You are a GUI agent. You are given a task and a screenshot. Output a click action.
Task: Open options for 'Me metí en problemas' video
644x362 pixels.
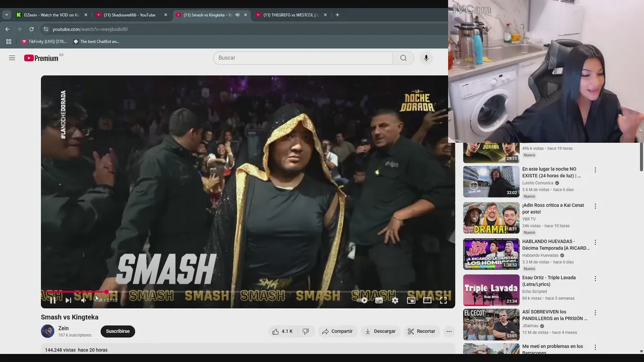595,347
